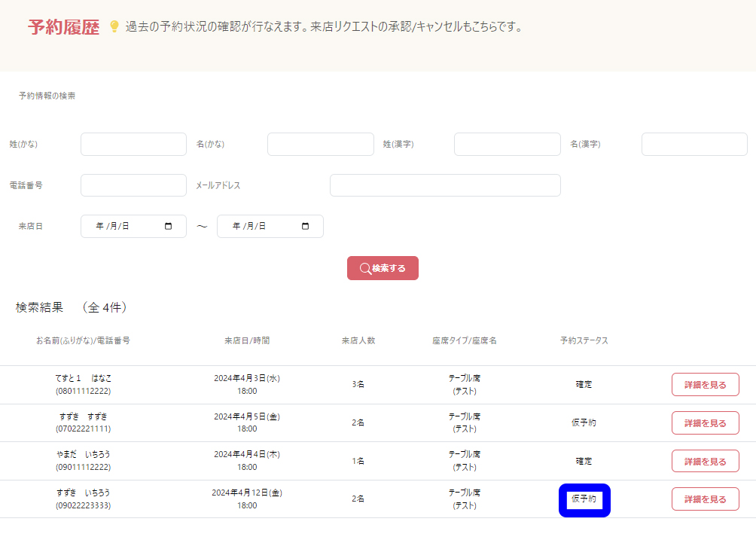The height and width of the screenshot is (543, 756).
Task: Click the highlighted 仮予約 status of すずき いちろう
Action: (x=584, y=499)
